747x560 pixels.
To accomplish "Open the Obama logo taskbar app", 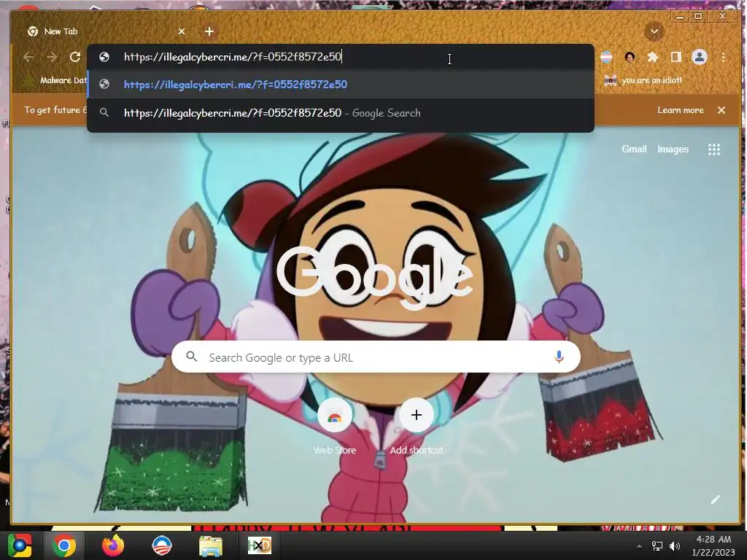I will tap(161, 545).
